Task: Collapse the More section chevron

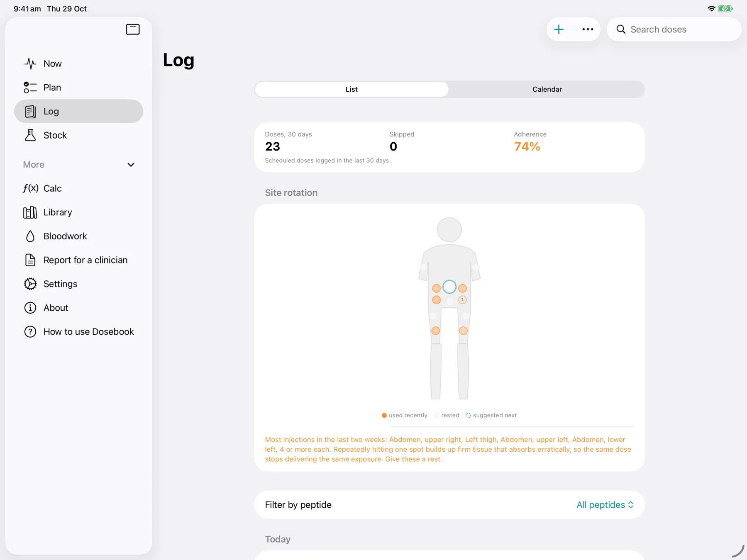Action: (131, 165)
